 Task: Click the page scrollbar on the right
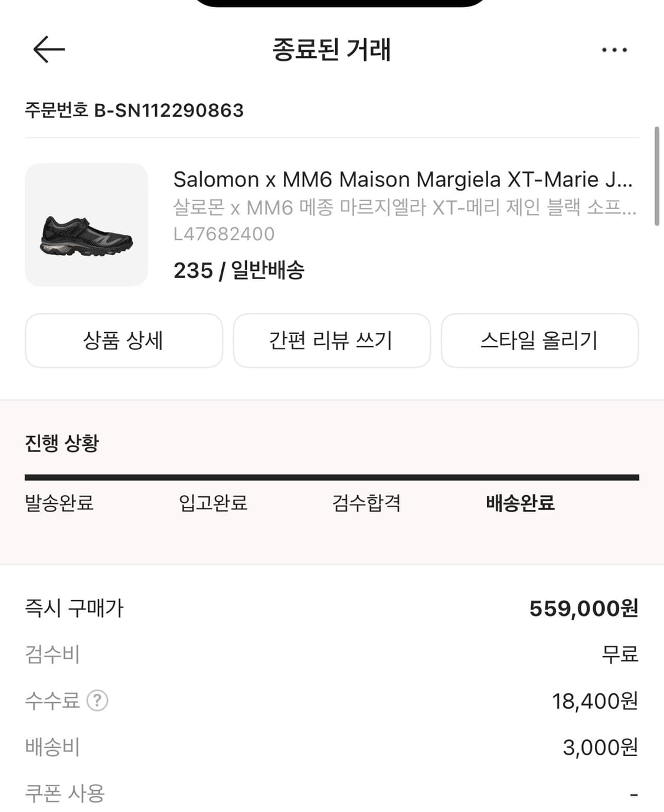[x=657, y=176]
